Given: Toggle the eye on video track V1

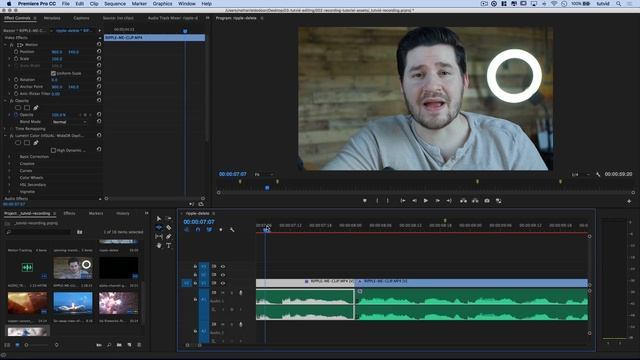Looking at the screenshot, I should pos(223,283).
